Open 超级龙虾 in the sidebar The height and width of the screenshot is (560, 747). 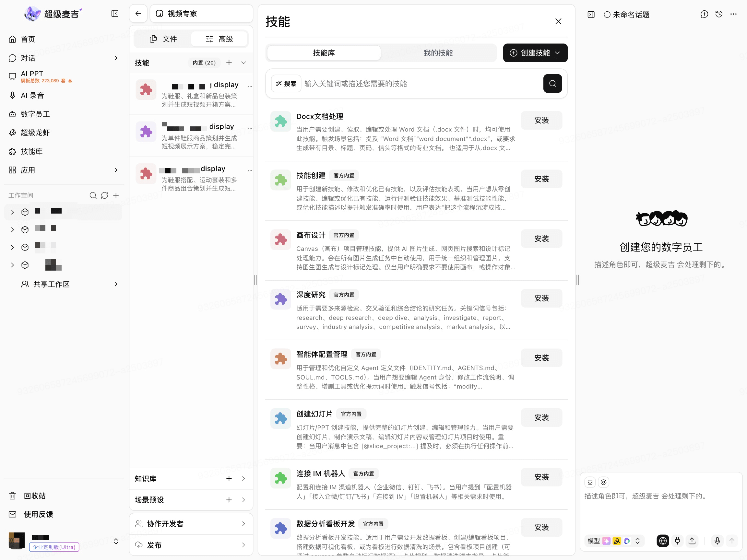(x=30, y=133)
